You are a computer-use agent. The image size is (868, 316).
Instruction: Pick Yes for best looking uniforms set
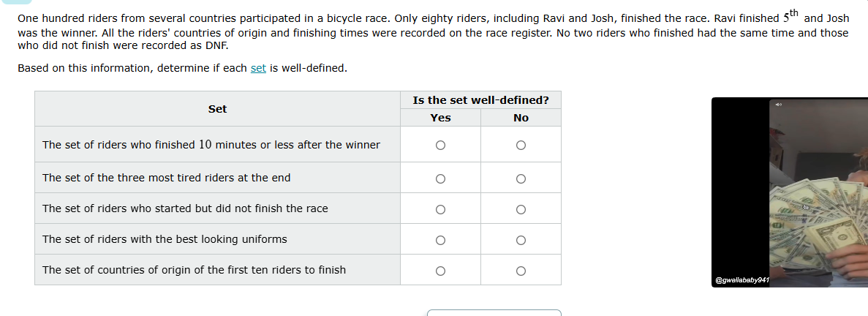click(440, 240)
